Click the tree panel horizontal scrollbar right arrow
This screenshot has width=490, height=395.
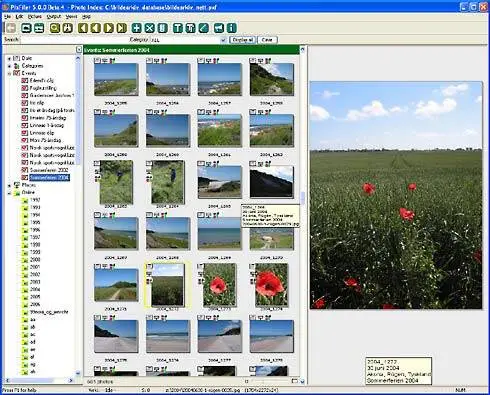[71, 380]
